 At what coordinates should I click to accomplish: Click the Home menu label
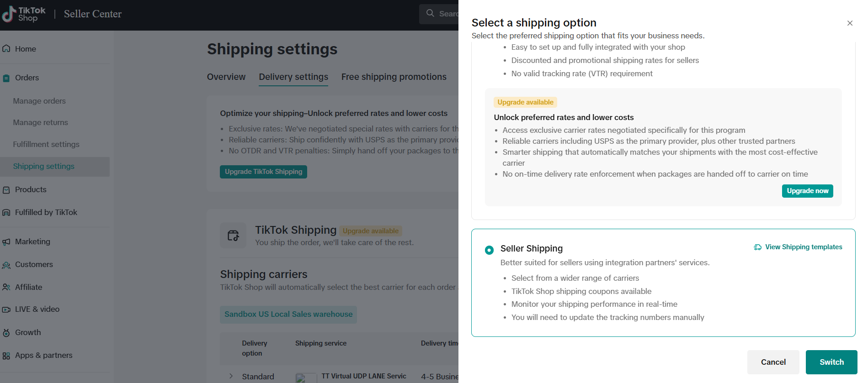26,49
